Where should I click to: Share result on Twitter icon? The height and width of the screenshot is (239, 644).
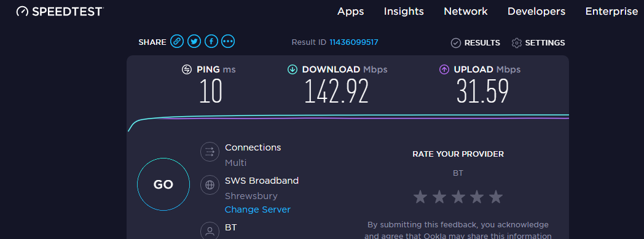click(x=194, y=41)
